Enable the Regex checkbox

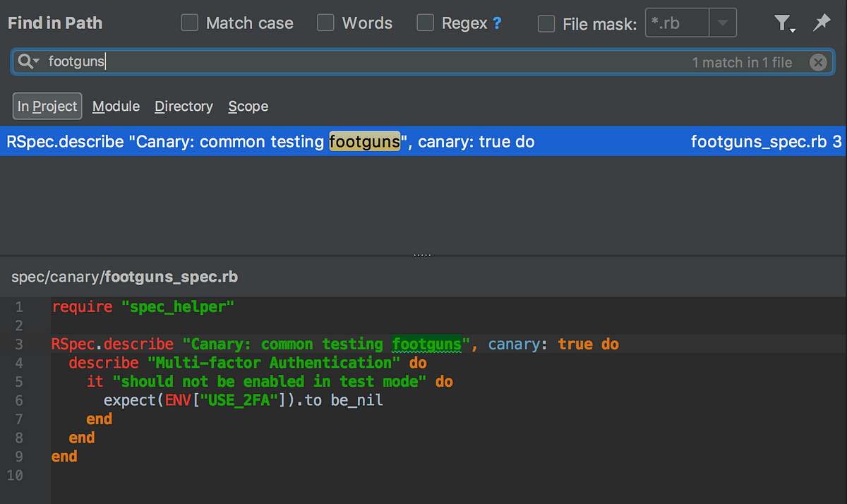click(x=425, y=23)
